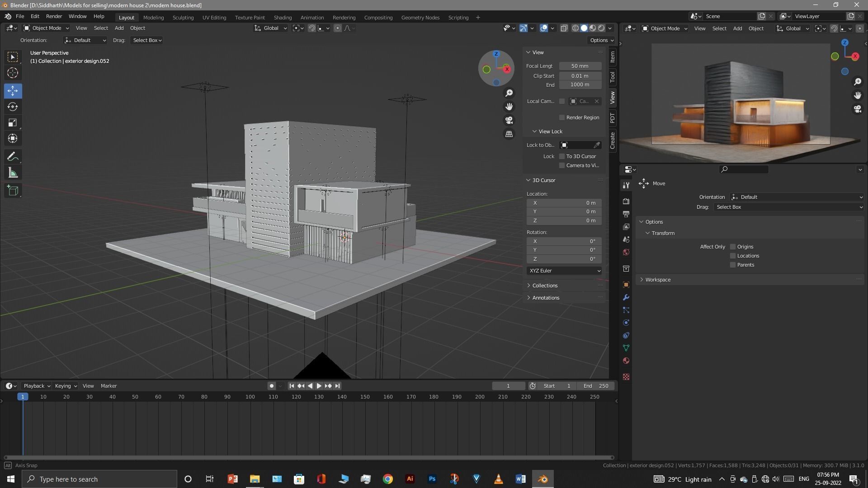
Task: Open the Render menu
Action: 54,16
